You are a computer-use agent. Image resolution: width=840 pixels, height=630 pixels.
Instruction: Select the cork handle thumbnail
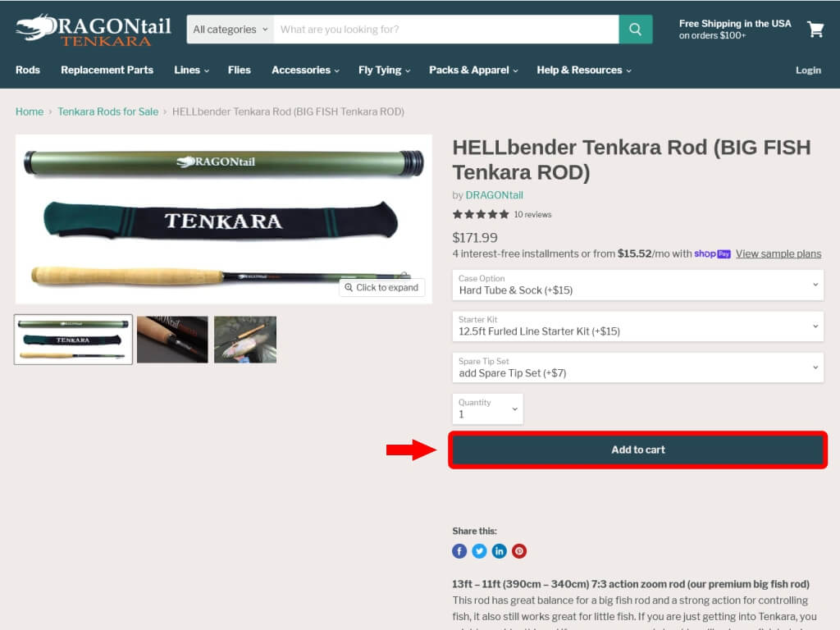(x=172, y=340)
